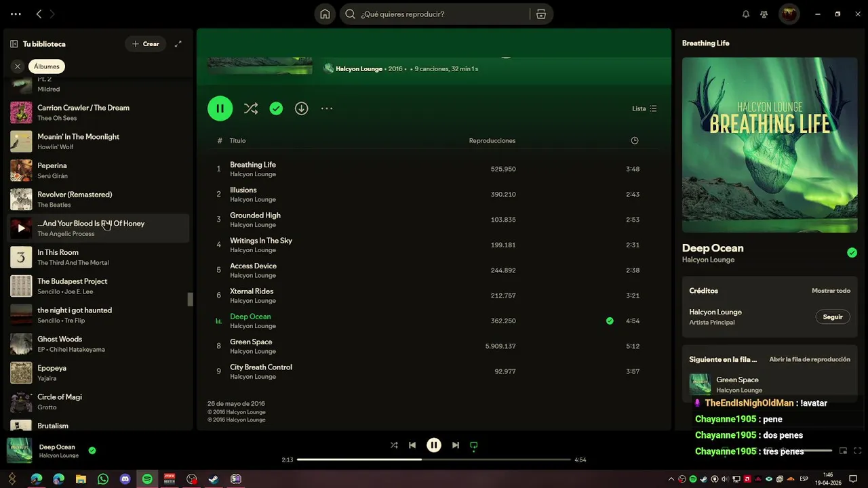Open the Lista view dropdown
This screenshot has height=488, width=868.
click(644, 108)
